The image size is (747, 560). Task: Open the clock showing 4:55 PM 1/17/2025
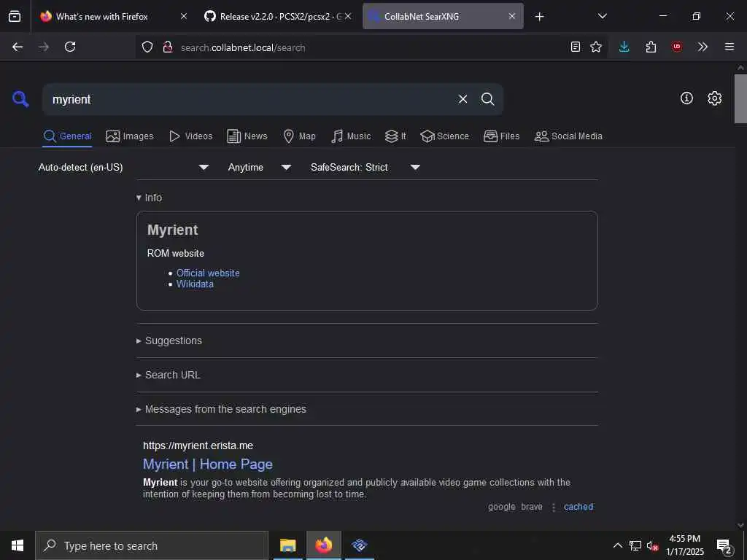coord(684,545)
